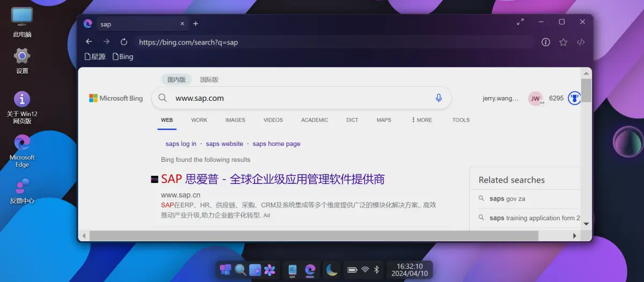
Task: Open page info circle icon in address bar
Action: [x=546, y=42]
